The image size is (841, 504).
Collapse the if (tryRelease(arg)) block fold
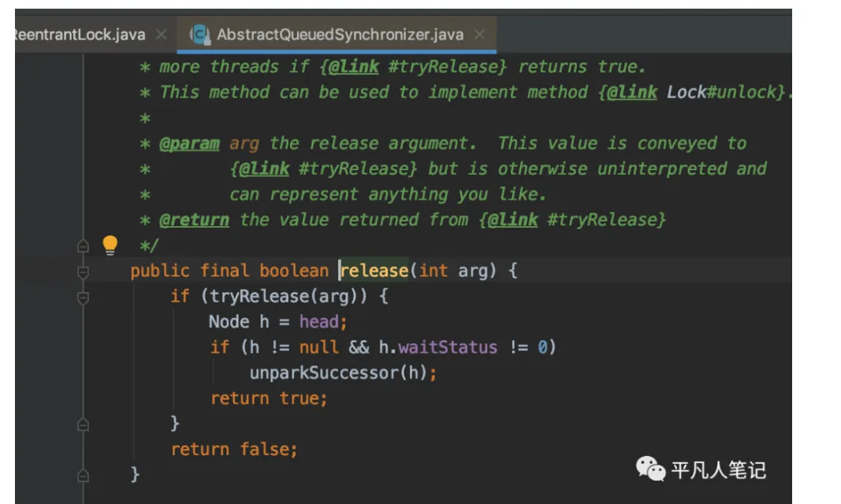click(83, 298)
